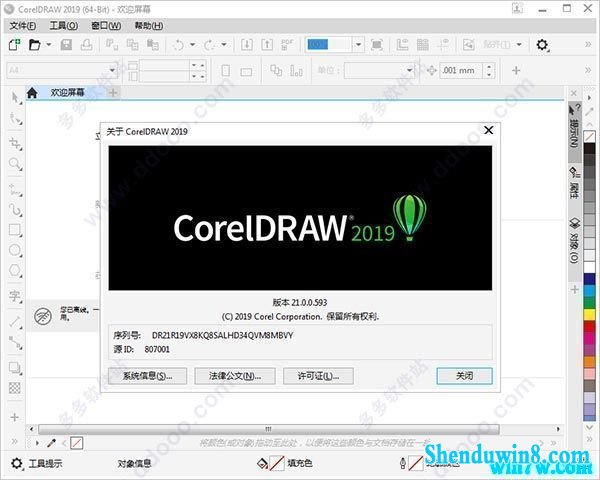Select the Transparency checkerboard tool

pyautogui.click(x=15, y=388)
